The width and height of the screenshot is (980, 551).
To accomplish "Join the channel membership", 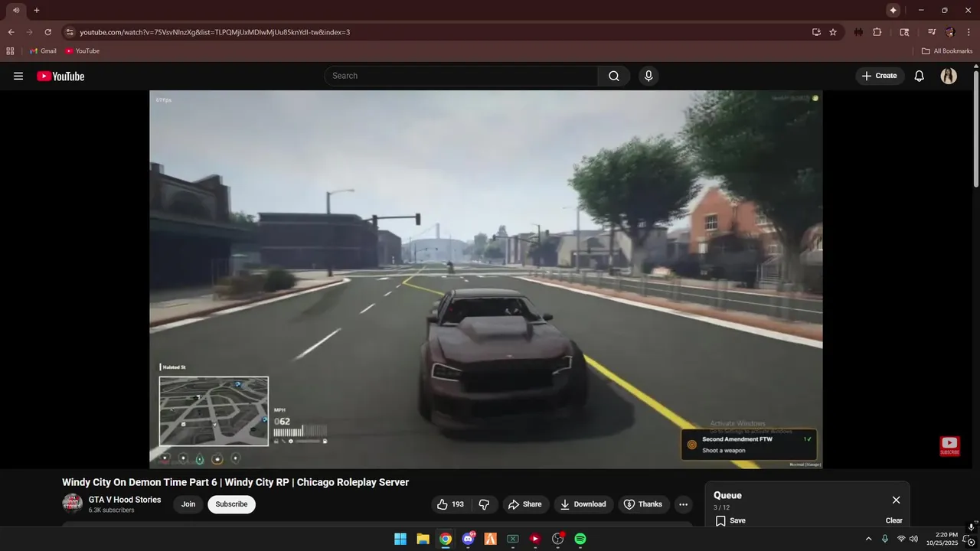I will click(x=188, y=504).
